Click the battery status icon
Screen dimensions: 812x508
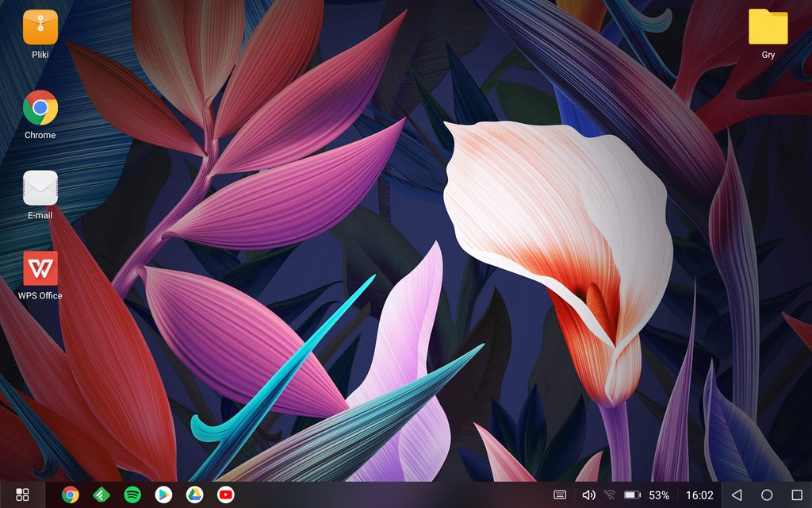tap(632, 495)
